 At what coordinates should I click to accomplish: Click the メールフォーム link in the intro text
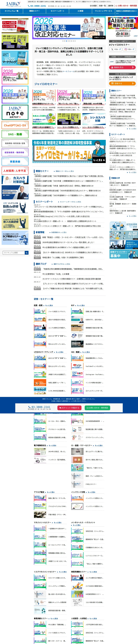[x=68, y=71]
